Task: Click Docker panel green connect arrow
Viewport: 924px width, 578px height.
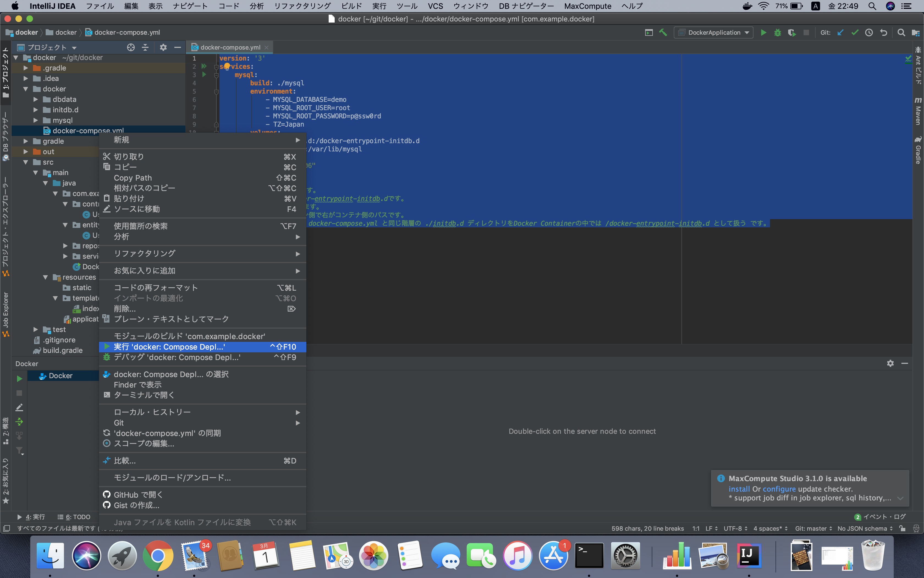Action: (x=19, y=379)
